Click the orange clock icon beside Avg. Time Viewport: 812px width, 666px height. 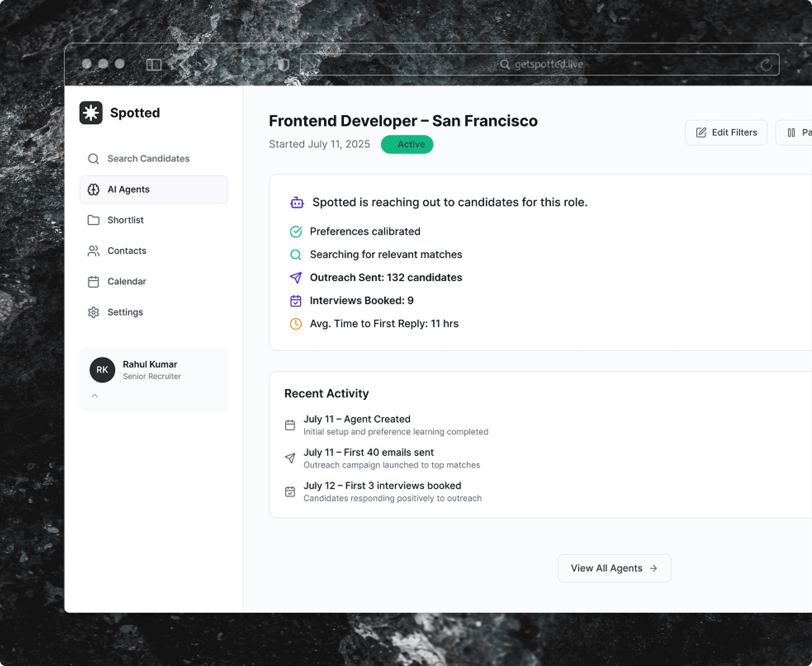[295, 324]
